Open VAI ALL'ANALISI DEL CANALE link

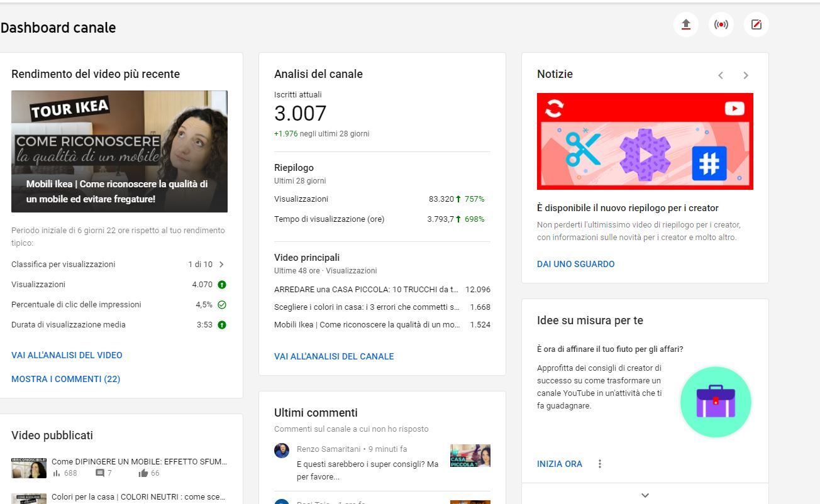334,356
